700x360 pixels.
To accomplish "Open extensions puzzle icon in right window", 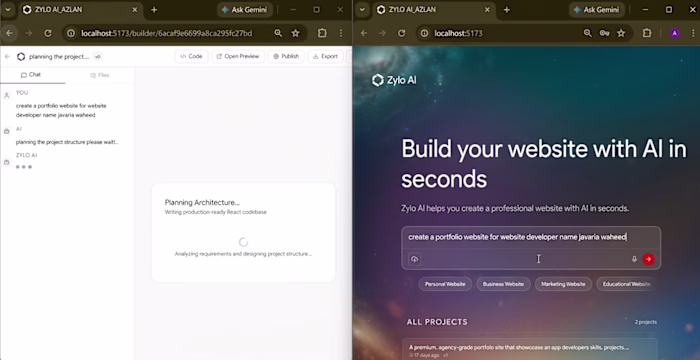I will pyautogui.click(x=647, y=33).
